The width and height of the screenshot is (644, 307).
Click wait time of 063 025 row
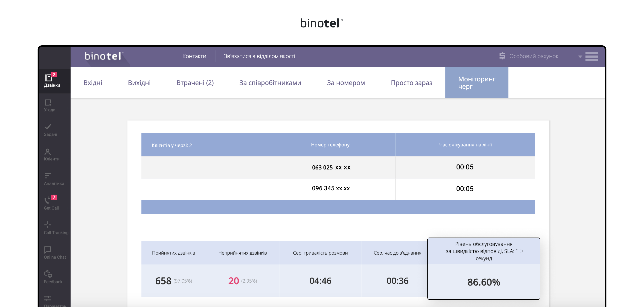465,167
